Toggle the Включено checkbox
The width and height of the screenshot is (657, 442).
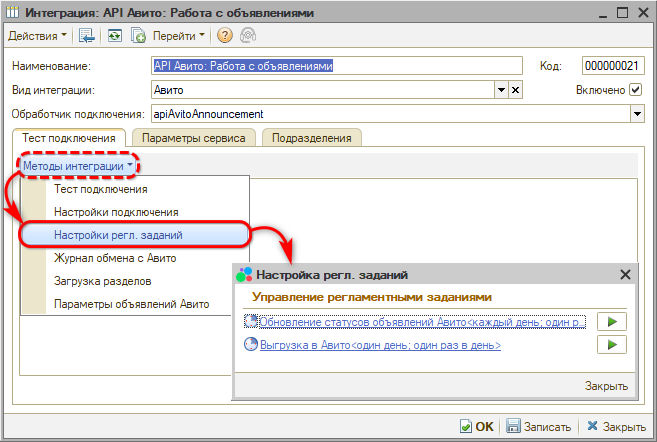pyautogui.click(x=636, y=90)
